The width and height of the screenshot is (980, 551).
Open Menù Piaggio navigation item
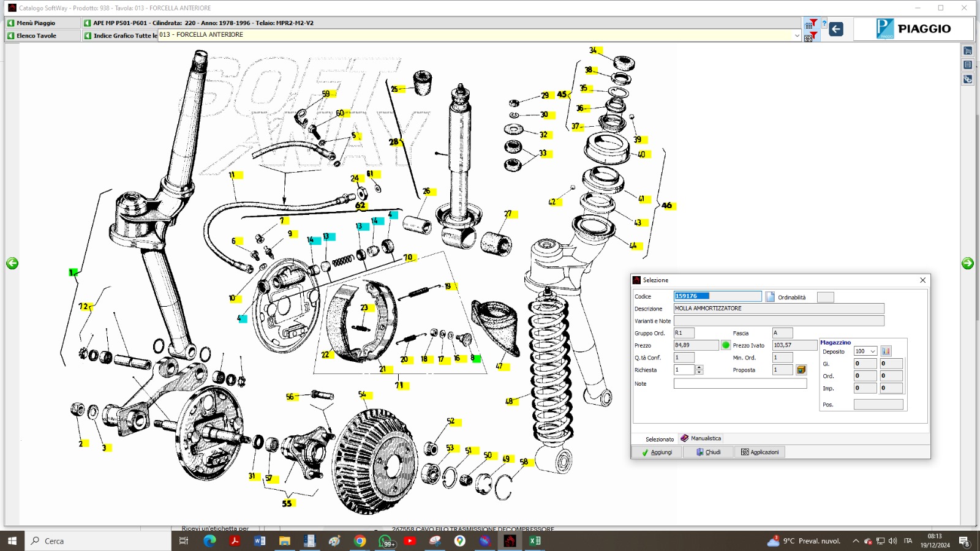tap(36, 23)
